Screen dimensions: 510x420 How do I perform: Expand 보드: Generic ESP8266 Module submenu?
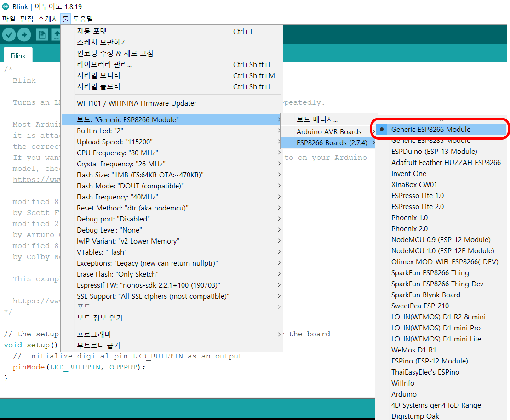(172, 119)
